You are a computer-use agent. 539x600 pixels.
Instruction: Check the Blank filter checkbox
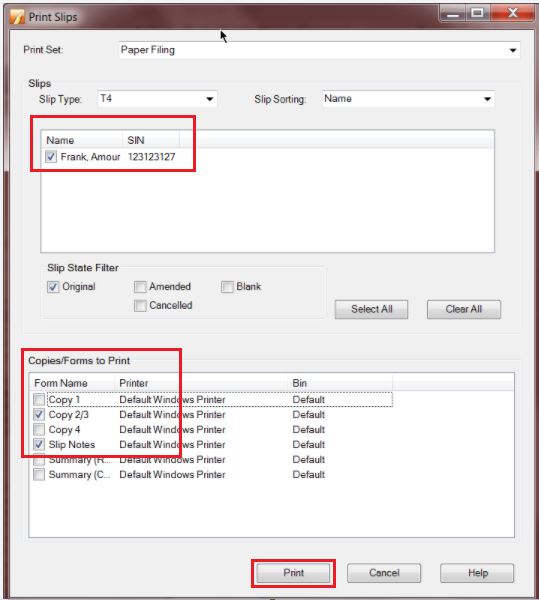tap(227, 287)
